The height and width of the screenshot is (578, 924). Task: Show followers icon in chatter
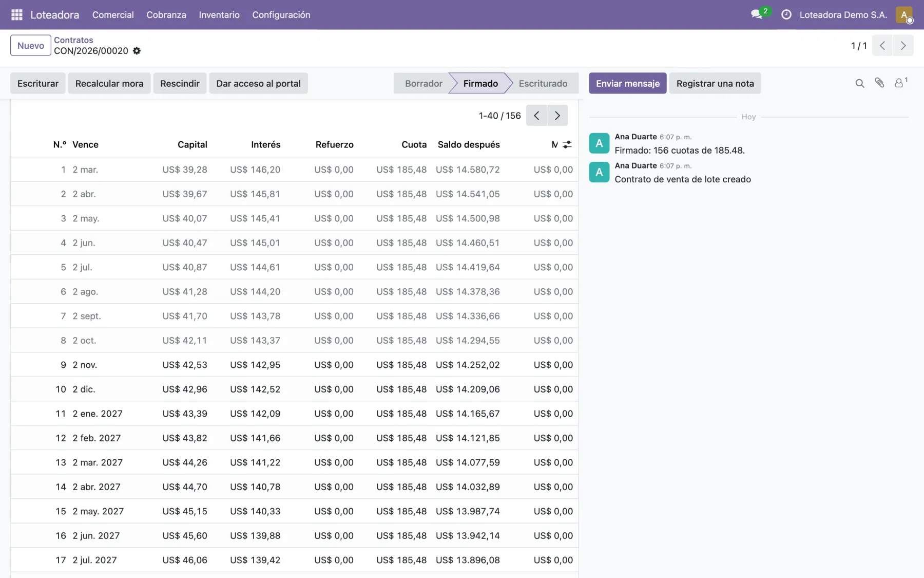click(901, 82)
